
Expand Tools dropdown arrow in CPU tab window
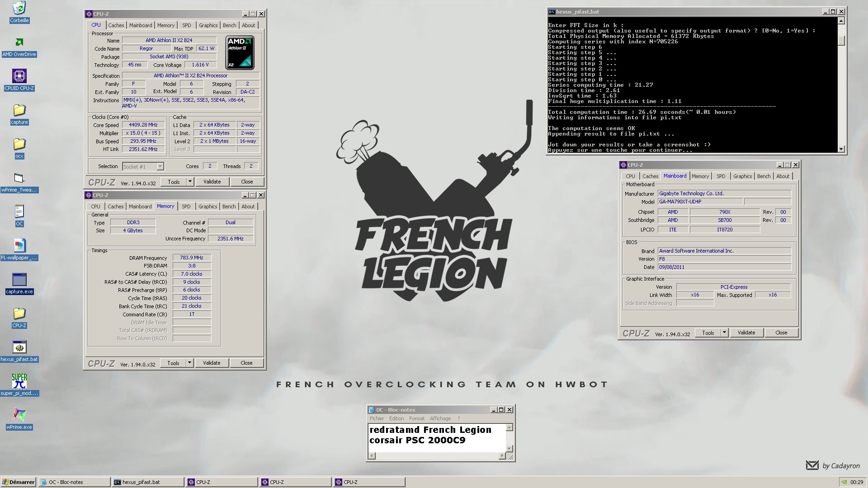(190, 182)
